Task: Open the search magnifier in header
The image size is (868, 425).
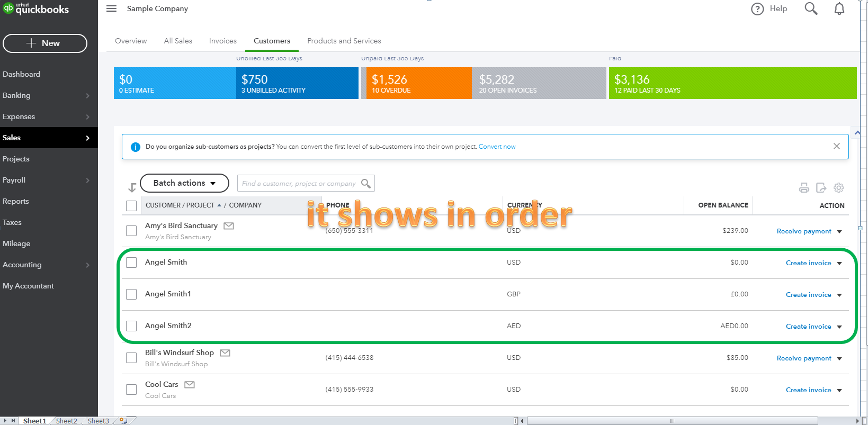Action: (x=811, y=8)
